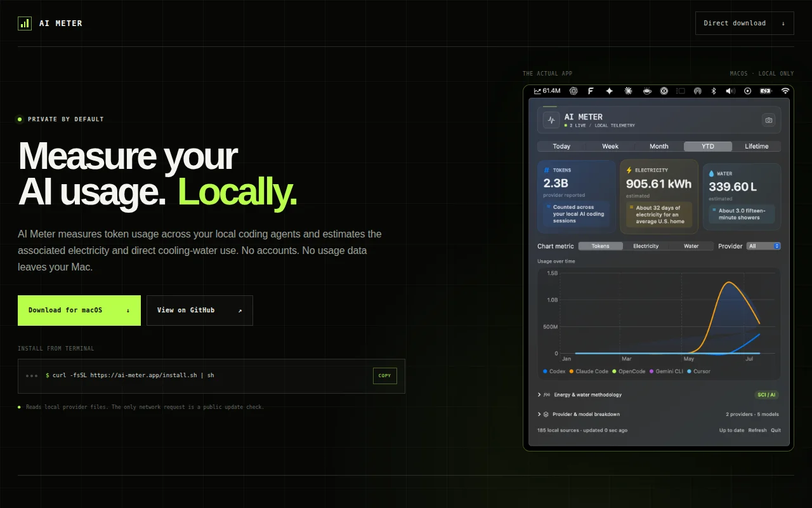This screenshot has height=508, width=812.
Task: Click the AirDrop rings menu bar icon
Action: click(x=697, y=91)
